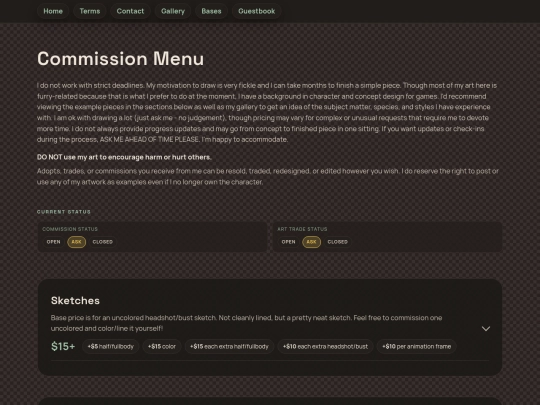Open the Bases page
Image resolution: width=540 pixels, height=405 pixels.
pyautogui.click(x=211, y=11)
